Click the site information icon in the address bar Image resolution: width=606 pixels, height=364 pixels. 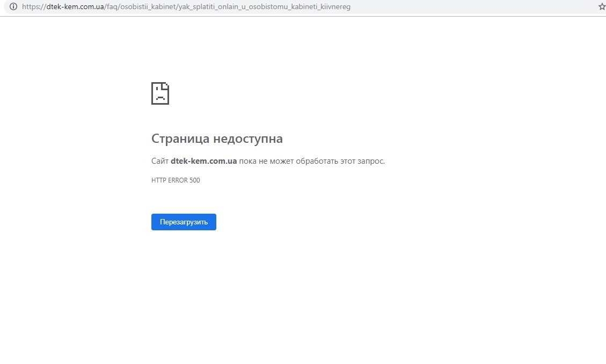pyautogui.click(x=13, y=7)
